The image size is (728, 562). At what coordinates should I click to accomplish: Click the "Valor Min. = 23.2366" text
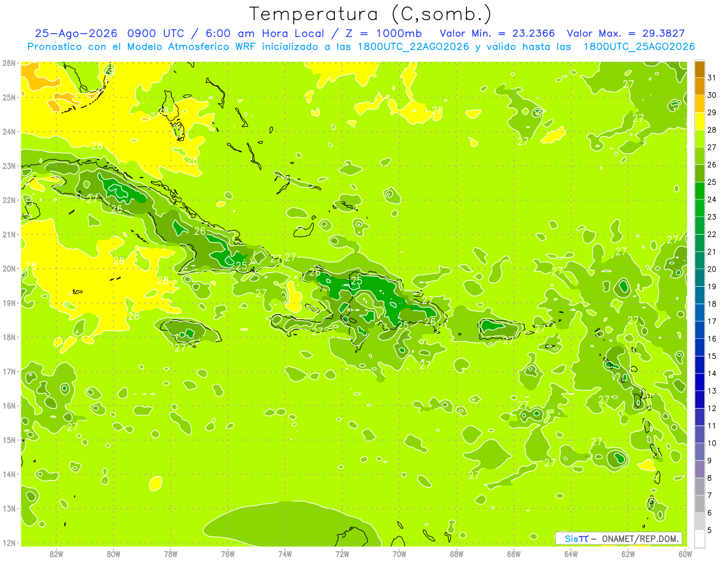tap(497, 33)
